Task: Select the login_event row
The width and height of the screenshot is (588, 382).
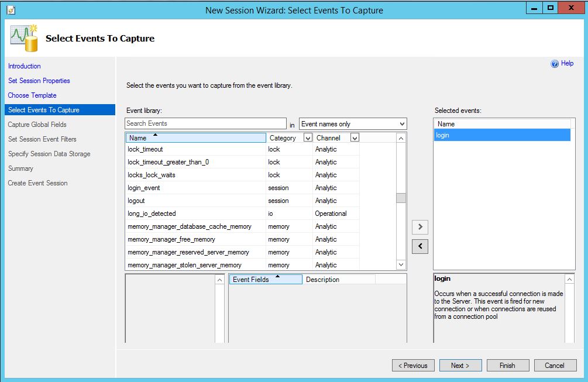Action: coord(242,188)
